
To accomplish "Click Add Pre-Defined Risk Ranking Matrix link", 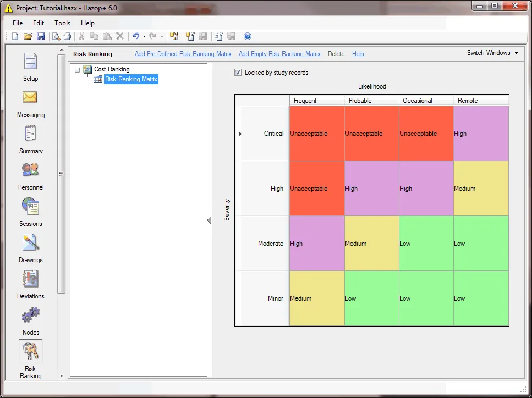I will [x=183, y=54].
